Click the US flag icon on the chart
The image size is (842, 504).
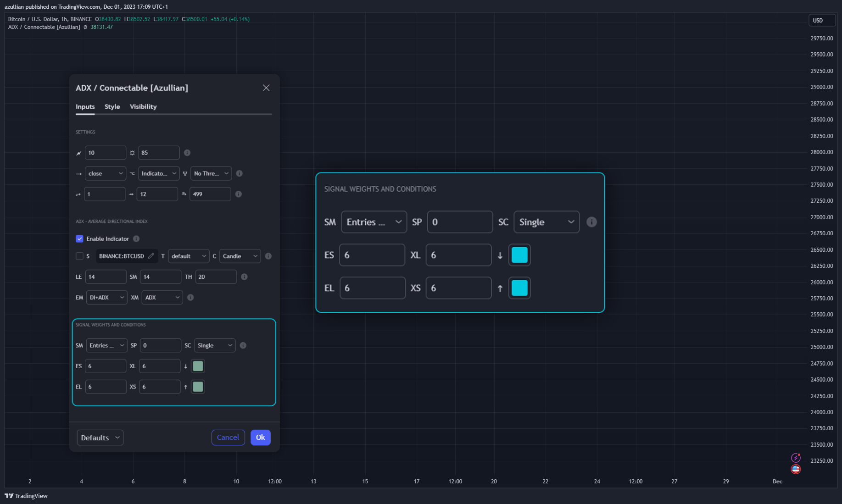pyautogui.click(x=796, y=469)
